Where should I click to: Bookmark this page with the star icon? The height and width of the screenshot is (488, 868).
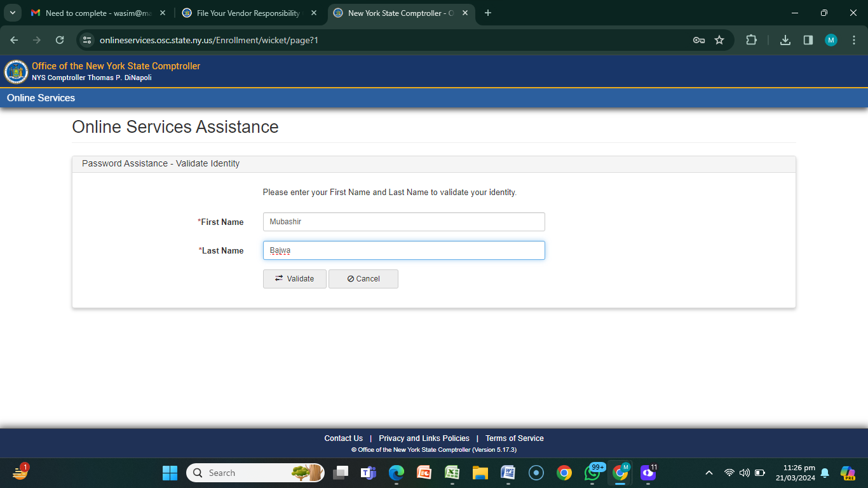click(x=719, y=40)
